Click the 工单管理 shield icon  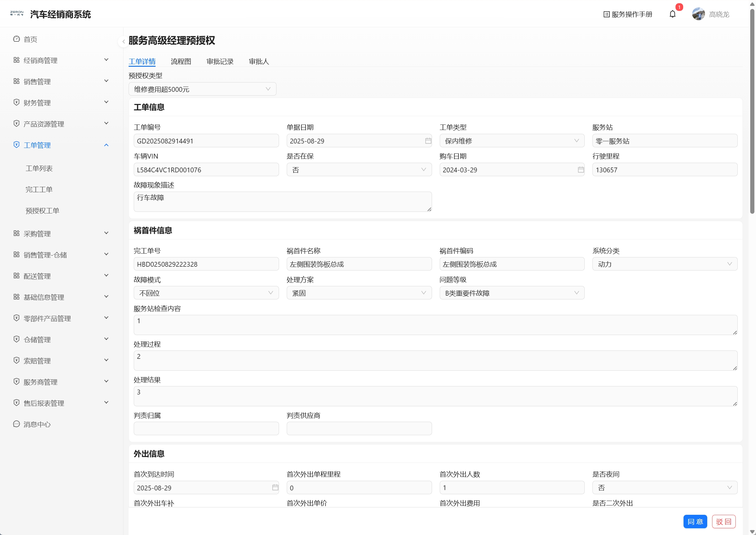tap(16, 145)
